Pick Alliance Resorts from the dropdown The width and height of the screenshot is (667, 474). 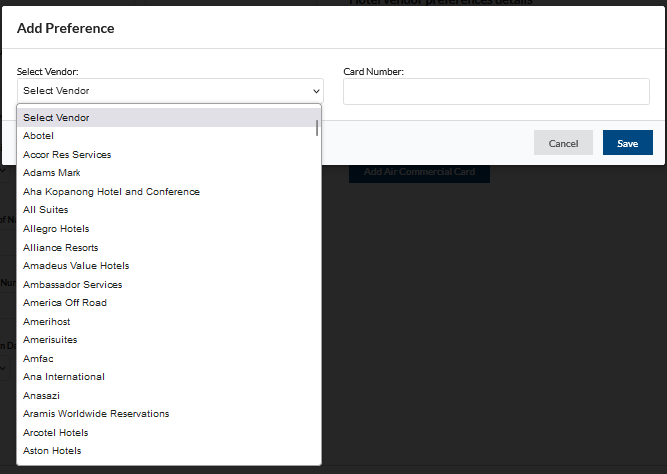tap(169, 247)
